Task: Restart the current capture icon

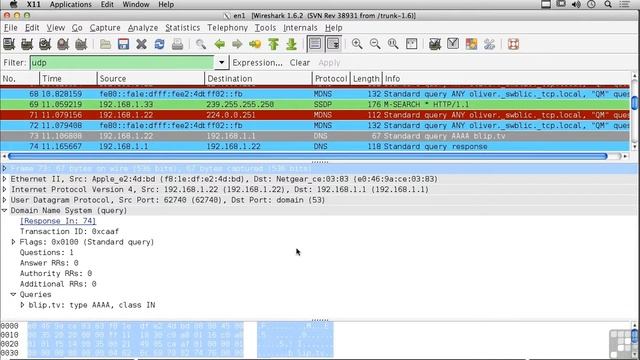Action: [81, 44]
